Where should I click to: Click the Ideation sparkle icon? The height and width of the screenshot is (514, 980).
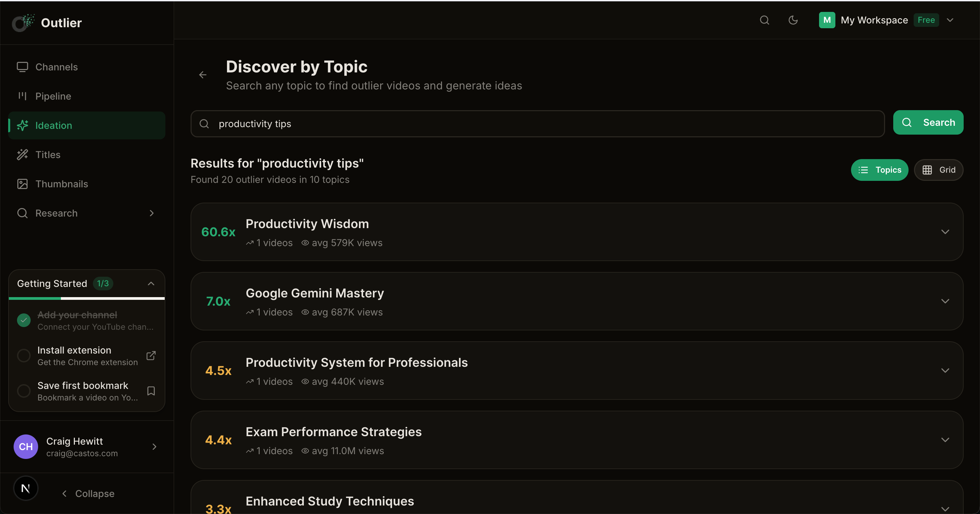[22, 125]
